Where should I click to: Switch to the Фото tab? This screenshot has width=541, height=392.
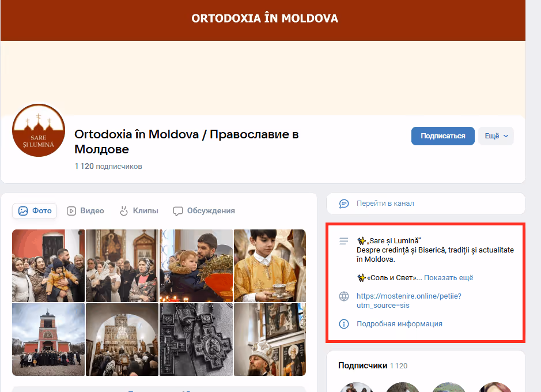(x=35, y=211)
